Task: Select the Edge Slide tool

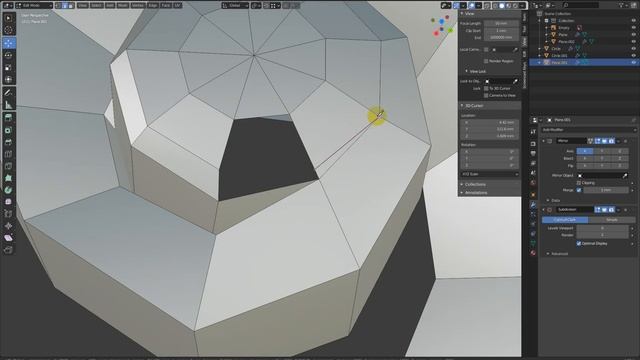Action: tap(9, 214)
